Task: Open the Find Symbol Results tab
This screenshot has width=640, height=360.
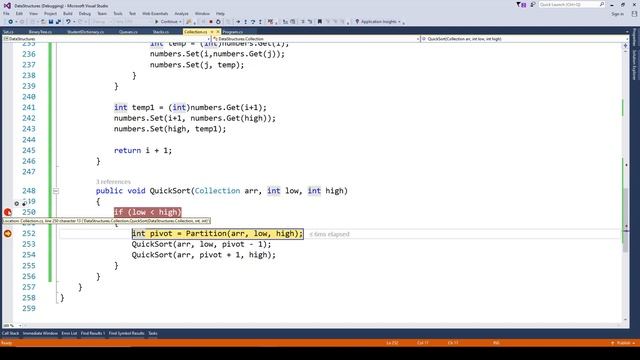Action: point(127,333)
